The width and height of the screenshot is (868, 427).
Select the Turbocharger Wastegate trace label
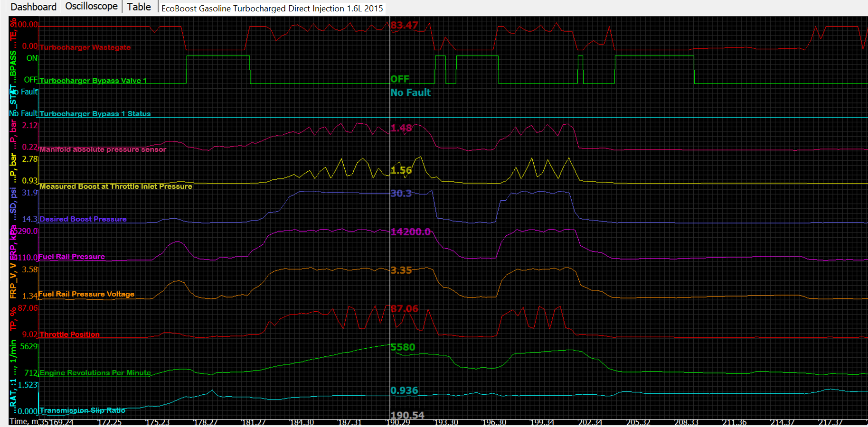pos(85,47)
